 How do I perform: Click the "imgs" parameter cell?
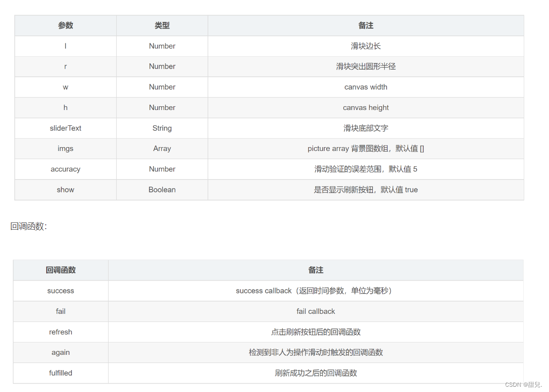[x=65, y=148]
